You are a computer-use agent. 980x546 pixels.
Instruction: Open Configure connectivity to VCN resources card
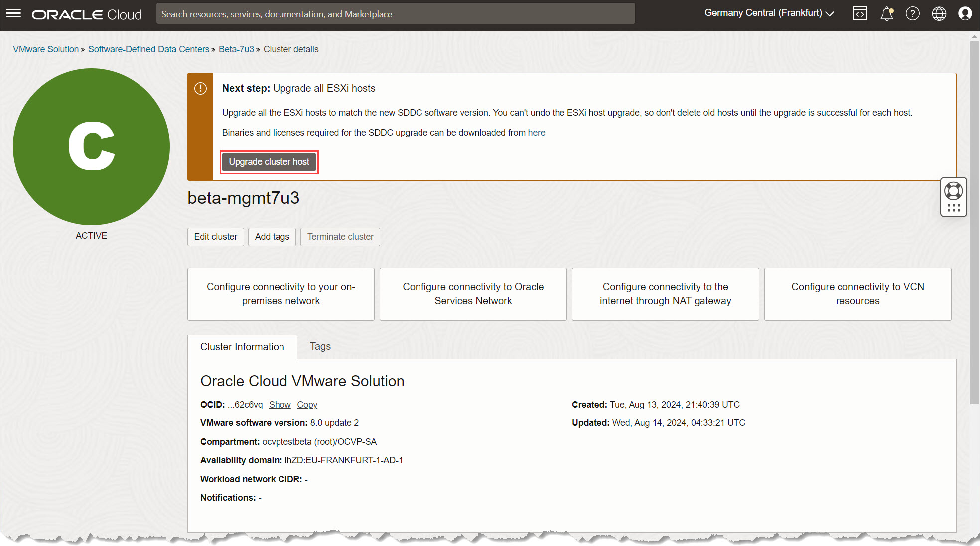[x=857, y=294]
